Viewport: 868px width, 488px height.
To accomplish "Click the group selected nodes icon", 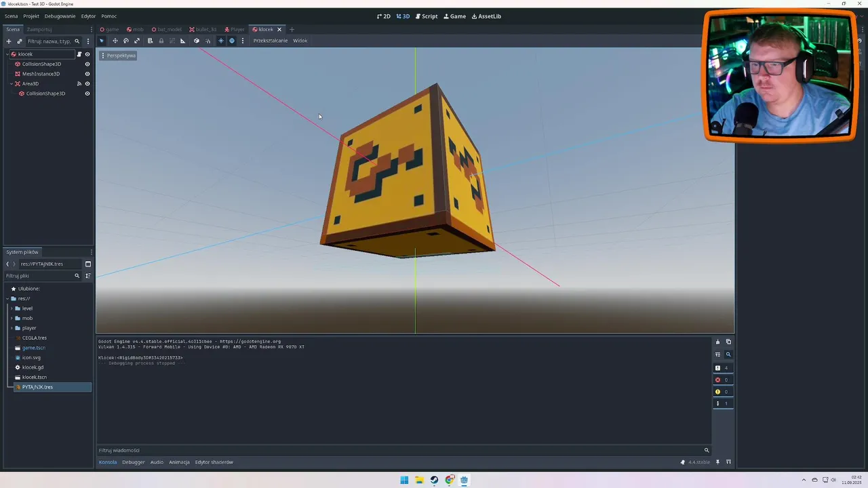I will 172,41.
